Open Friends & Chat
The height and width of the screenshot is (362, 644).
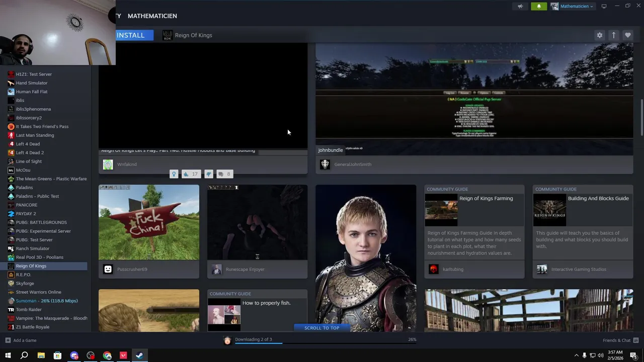[x=620, y=340]
